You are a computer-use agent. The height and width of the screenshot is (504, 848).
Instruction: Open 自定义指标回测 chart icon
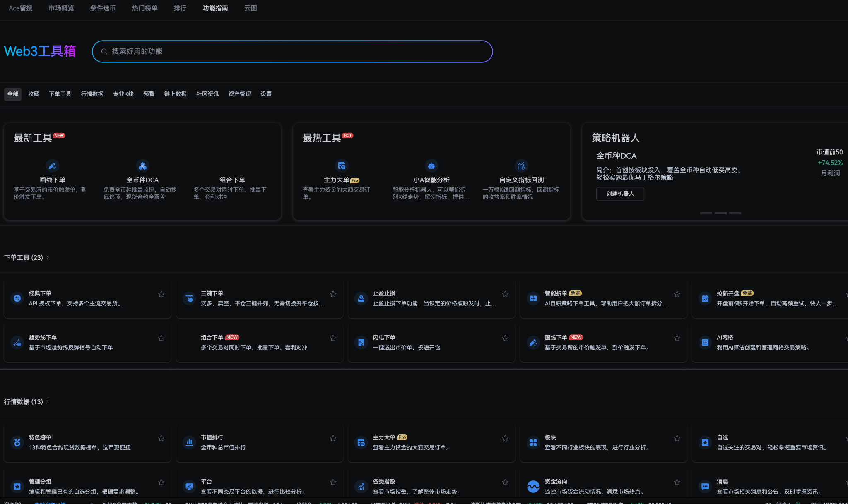521,166
